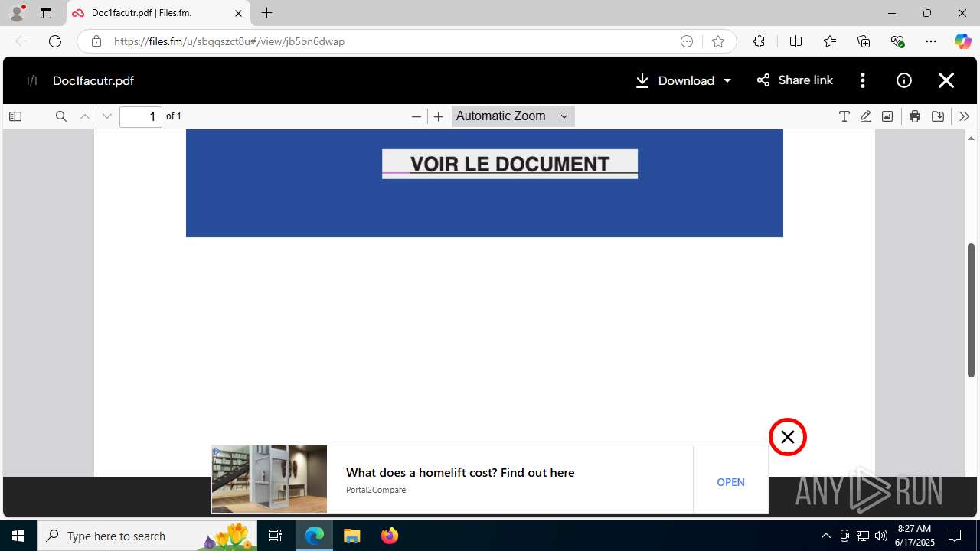Screen dimensions: 980x551
Task: Open browser Extensions icon
Action: 759,41
